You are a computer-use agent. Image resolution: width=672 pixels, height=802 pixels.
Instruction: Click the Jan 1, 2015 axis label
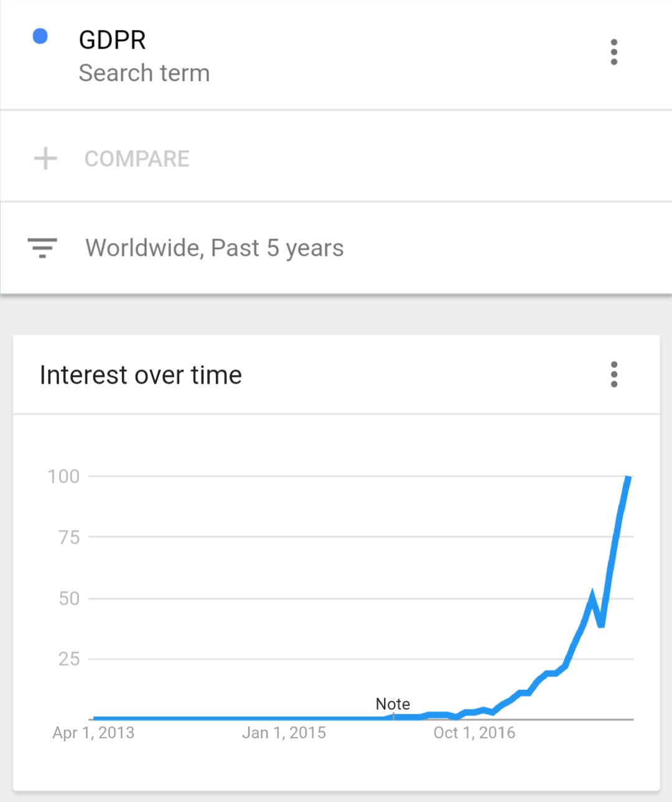pos(284,733)
